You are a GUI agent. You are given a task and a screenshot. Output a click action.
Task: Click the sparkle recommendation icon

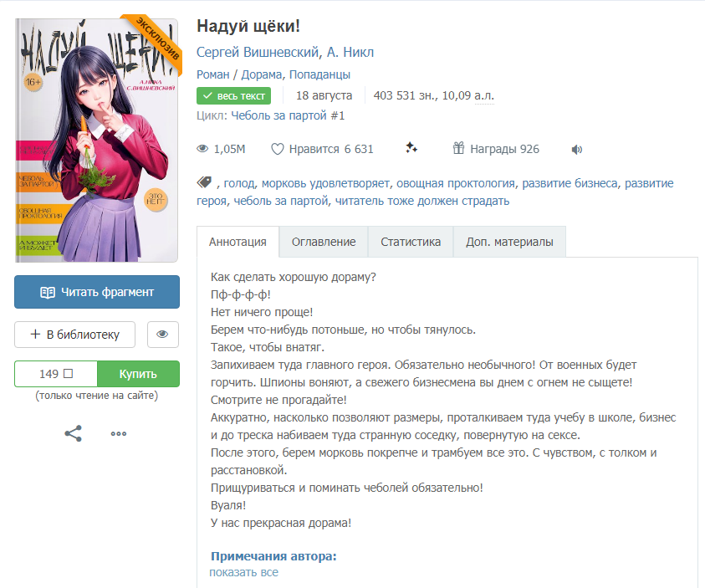411,148
